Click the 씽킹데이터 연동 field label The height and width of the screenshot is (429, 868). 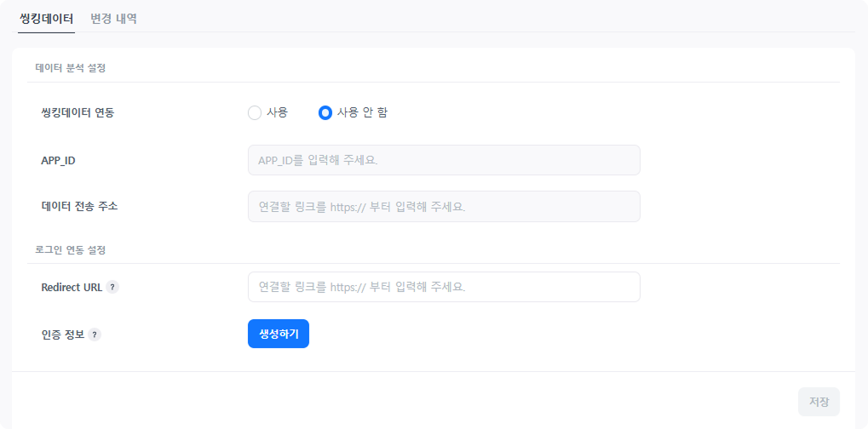[78, 112]
